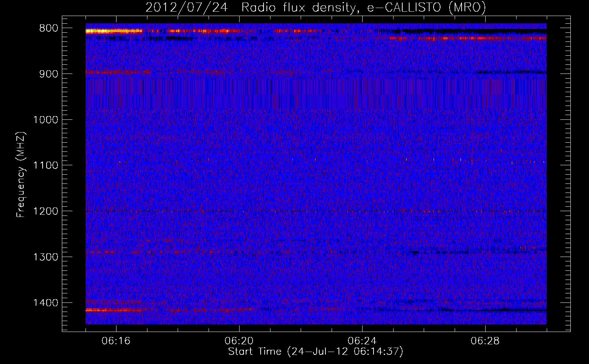
Task: Click the "Frequency (MHZ)" axis label
Action: tap(21, 174)
